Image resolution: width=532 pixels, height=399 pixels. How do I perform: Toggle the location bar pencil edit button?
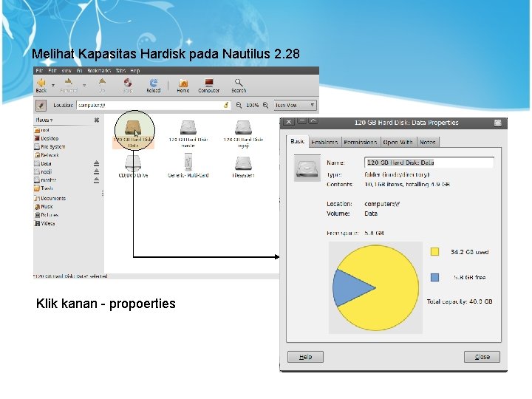pos(41,106)
